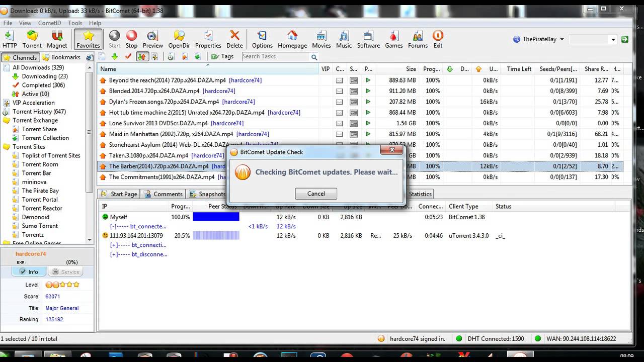Viewport: 644px width, 362px height.
Task: Click the Exit toolbar icon
Action: 438,39
